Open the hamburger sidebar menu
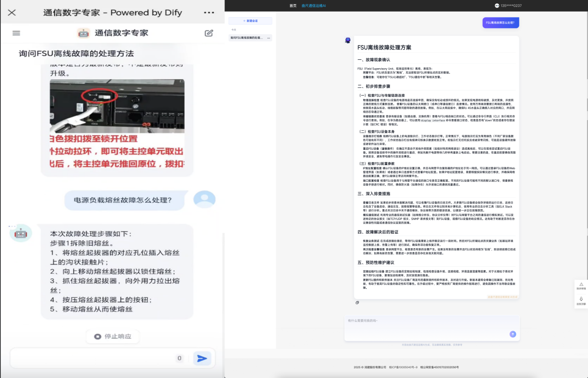Viewport: 588px width, 378px height. [x=16, y=33]
